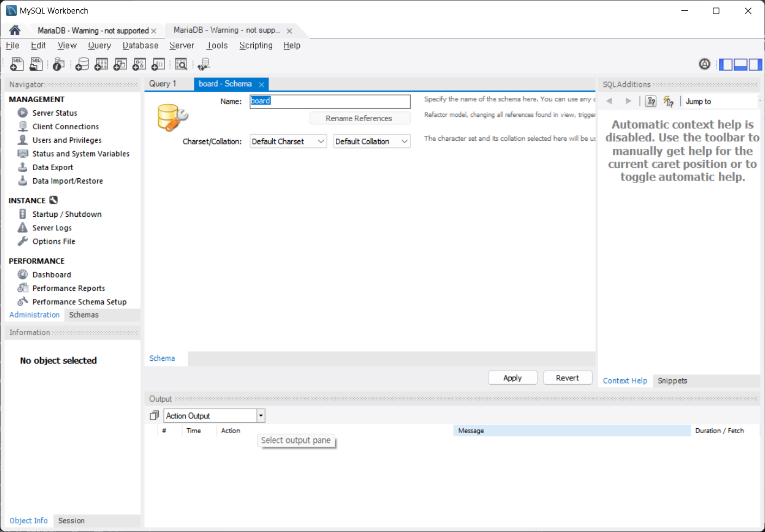Select the Schema bottom tab
This screenshot has height=532, width=765.
(162, 359)
